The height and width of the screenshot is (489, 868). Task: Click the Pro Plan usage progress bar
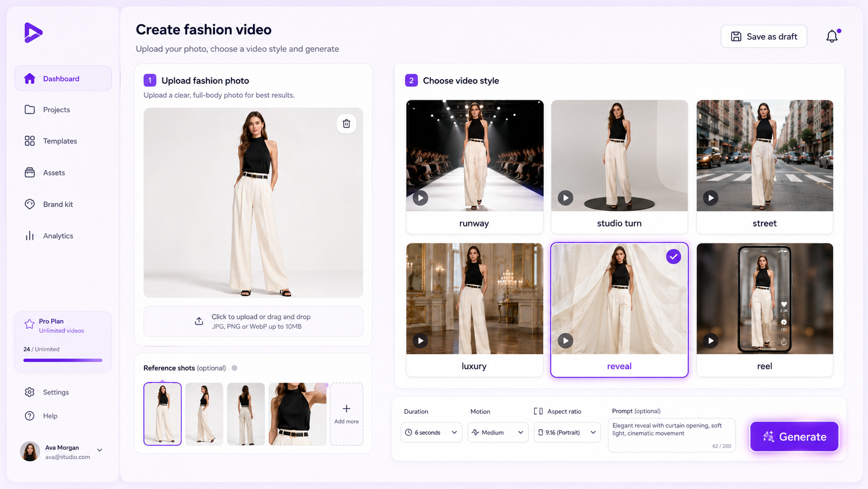click(x=63, y=360)
